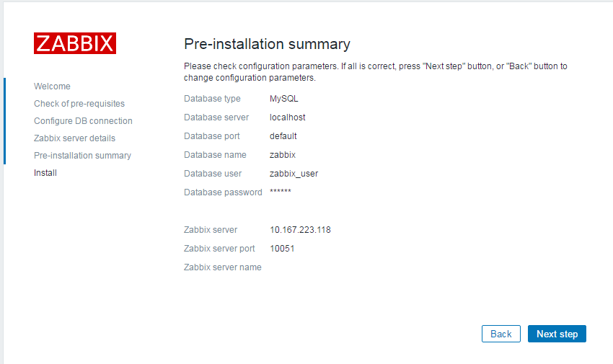Image resolution: width=613 pixels, height=364 pixels.
Task: Click the default database port value
Action: point(283,136)
